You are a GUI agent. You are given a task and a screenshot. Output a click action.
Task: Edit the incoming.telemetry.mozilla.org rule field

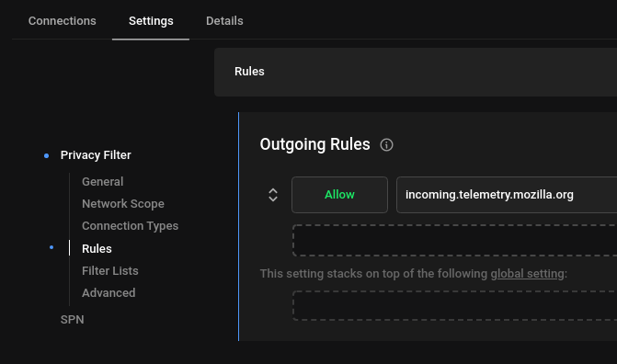pos(507,195)
